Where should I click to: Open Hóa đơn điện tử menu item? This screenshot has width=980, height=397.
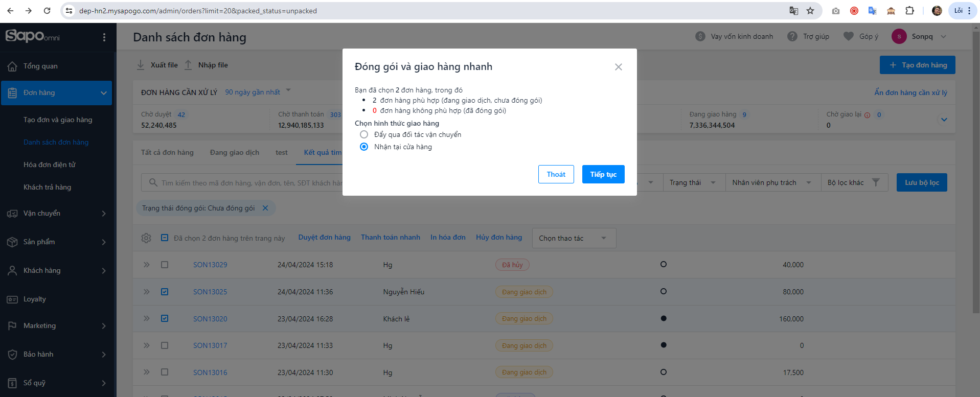click(50, 165)
